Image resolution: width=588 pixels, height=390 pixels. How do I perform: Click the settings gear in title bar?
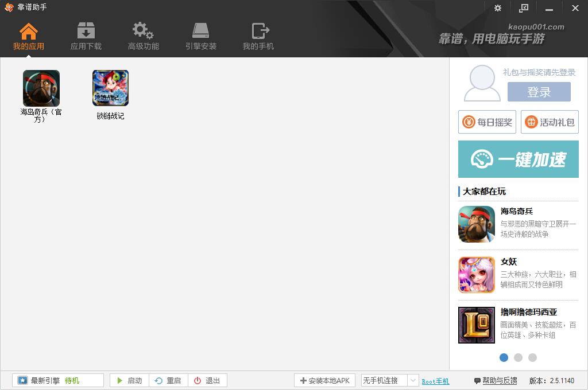click(498, 8)
